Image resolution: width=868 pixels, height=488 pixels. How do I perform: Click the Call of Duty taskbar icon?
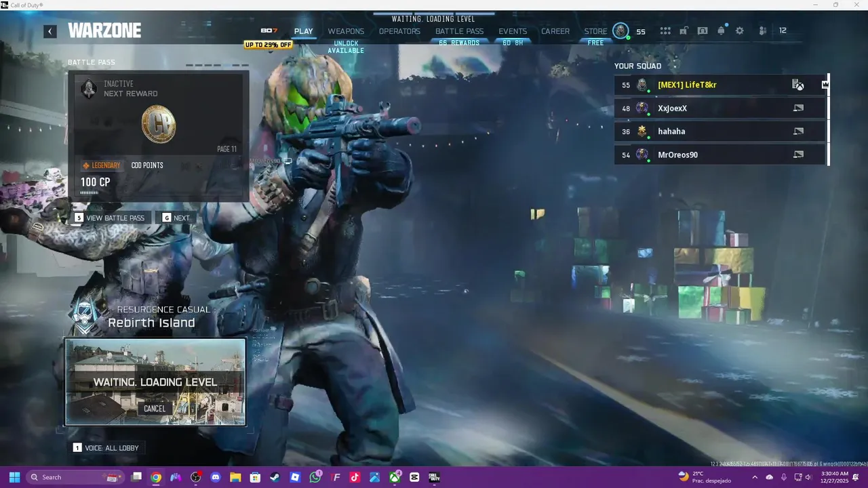(434, 477)
